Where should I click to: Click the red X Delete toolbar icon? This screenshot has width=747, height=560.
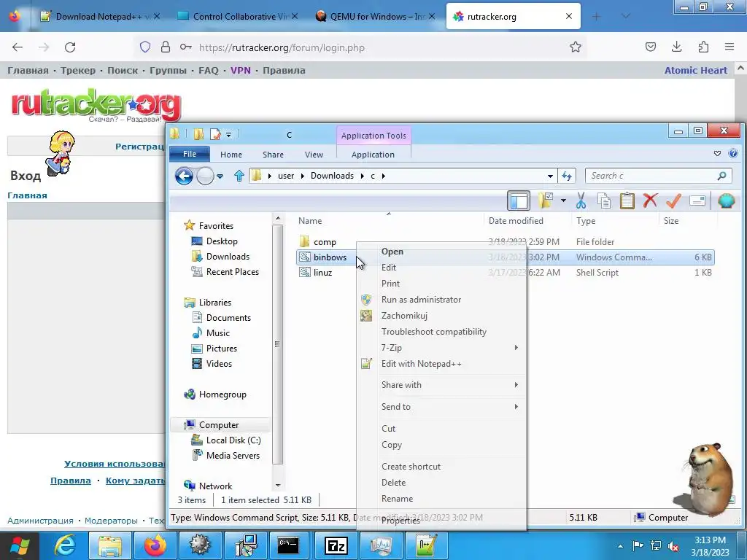pos(650,201)
